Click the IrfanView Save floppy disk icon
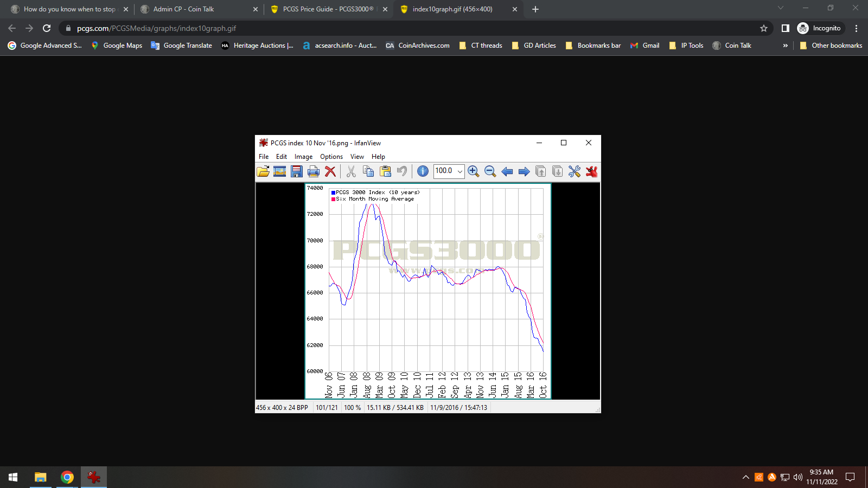The height and width of the screenshot is (488, 868). (x=297, y=171)
